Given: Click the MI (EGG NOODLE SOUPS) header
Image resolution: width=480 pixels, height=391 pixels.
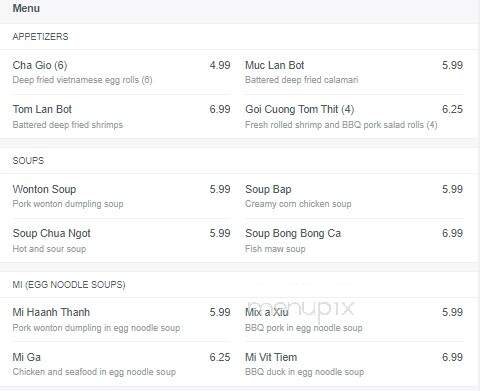Looking at the screenshot, I should point(69,284).
